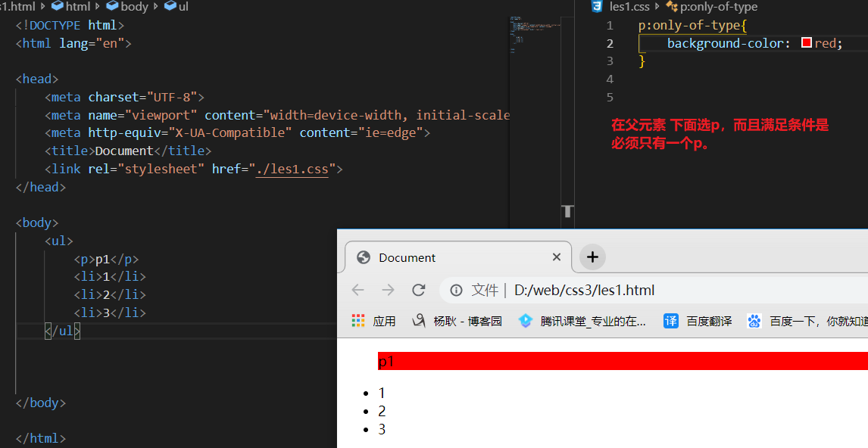
Task: Close the Document browser tab
Action: [557, 257]
